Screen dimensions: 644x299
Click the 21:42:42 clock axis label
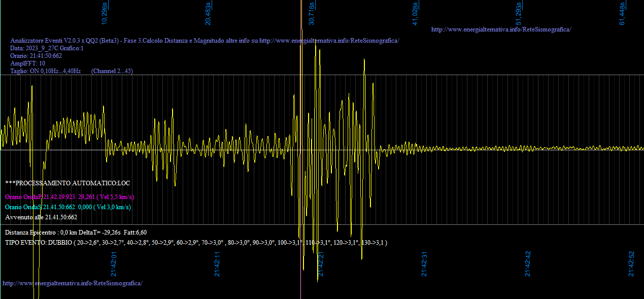528,264
